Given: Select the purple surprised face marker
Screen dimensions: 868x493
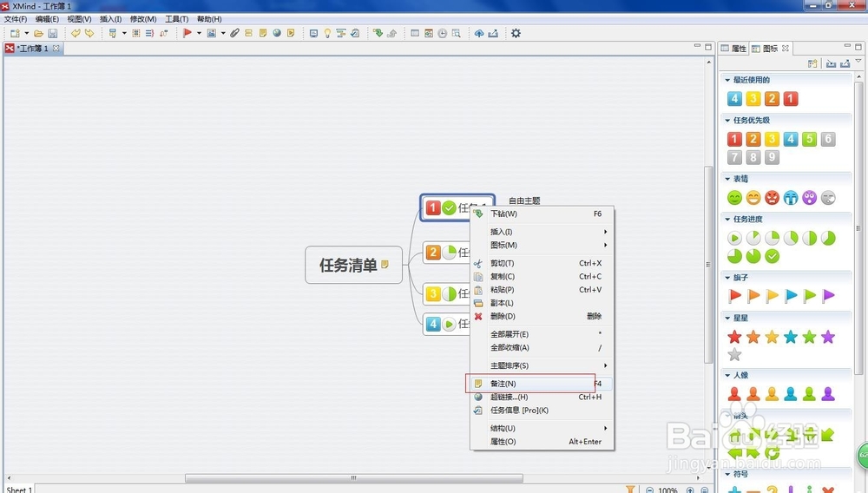Looking at the screenshot, I should (809, 198).
